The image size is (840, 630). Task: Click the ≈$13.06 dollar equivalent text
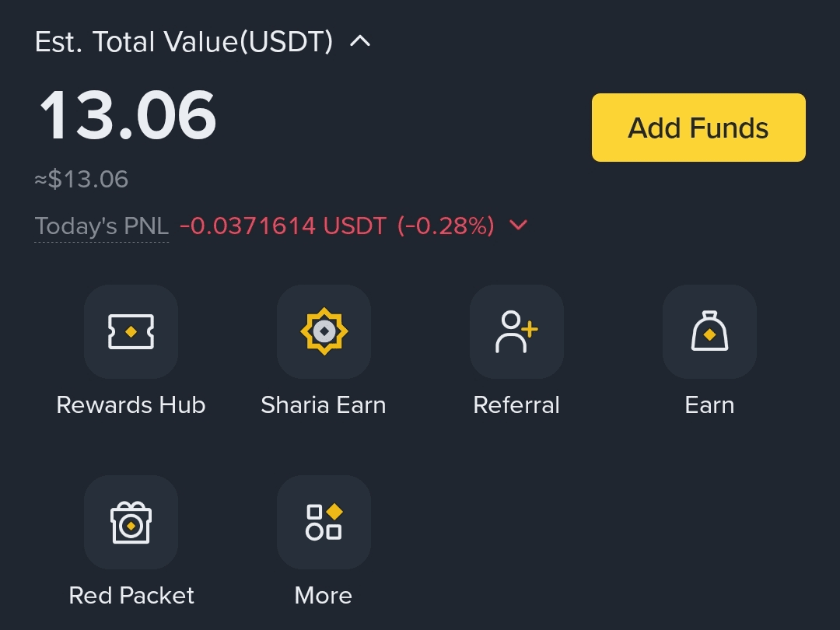(82, 180)
